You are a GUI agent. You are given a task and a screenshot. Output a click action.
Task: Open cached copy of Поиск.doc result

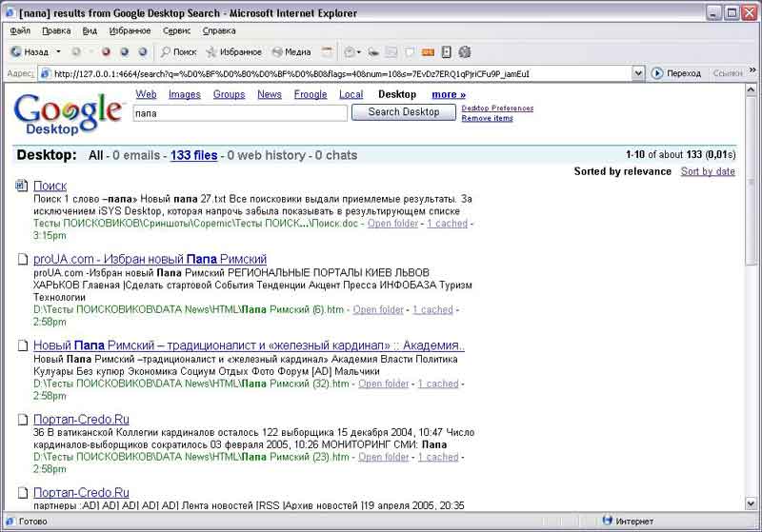pos(447,224)
